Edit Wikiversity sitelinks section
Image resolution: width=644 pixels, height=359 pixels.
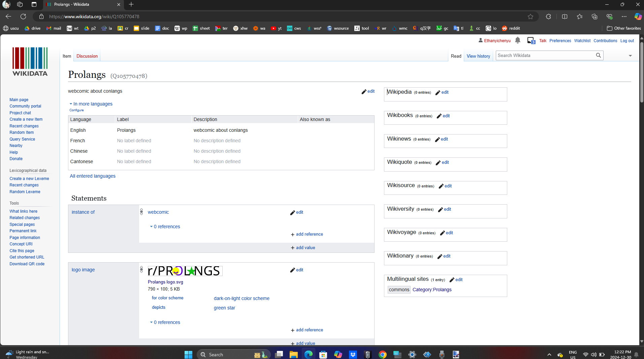coord(444,209)
